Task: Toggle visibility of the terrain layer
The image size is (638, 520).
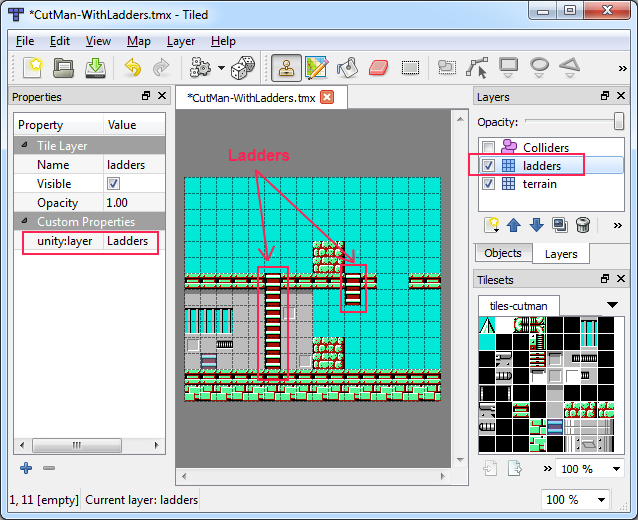Action: click(488, 184)
